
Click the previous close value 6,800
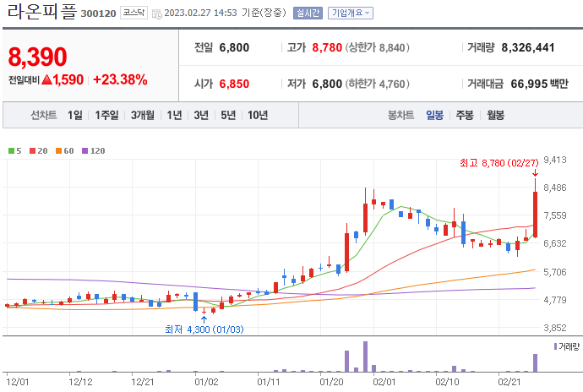pos(234,47)
